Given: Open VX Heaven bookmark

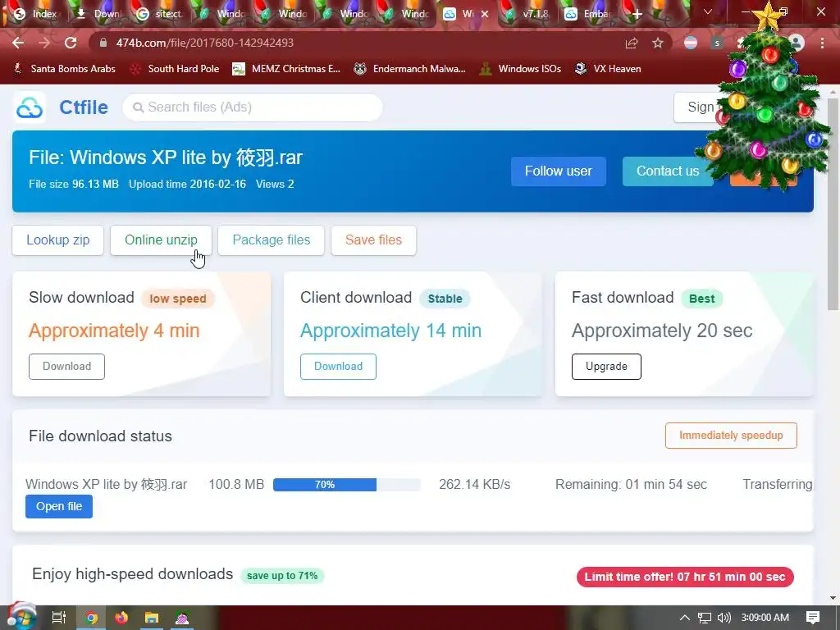Looking at the screenshot, I should pos(608,69).
